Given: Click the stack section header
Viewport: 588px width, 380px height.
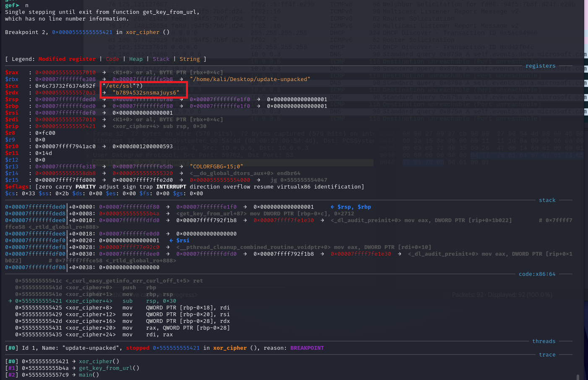Looking at the screenshot, I should 547,200.
